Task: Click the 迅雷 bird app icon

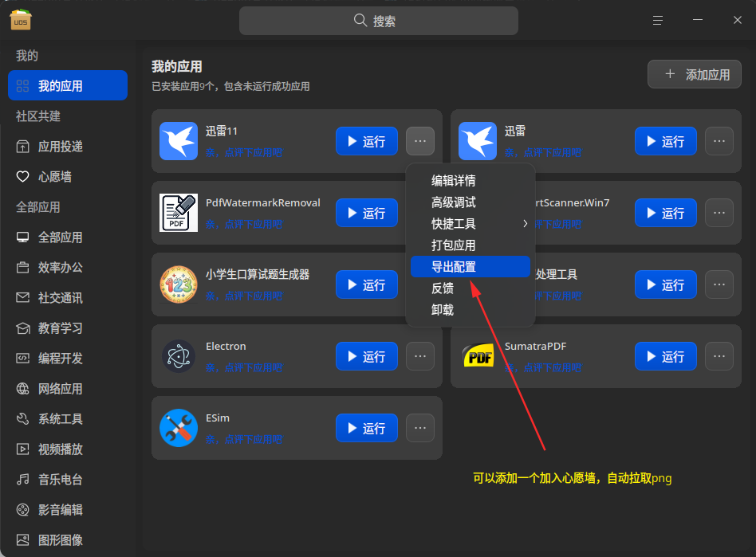Action: click(478, 141)
